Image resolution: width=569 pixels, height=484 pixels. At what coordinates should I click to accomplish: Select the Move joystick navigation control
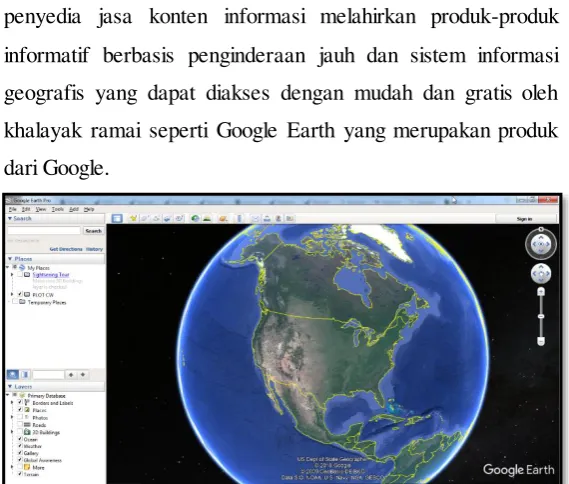click(541, 273)
